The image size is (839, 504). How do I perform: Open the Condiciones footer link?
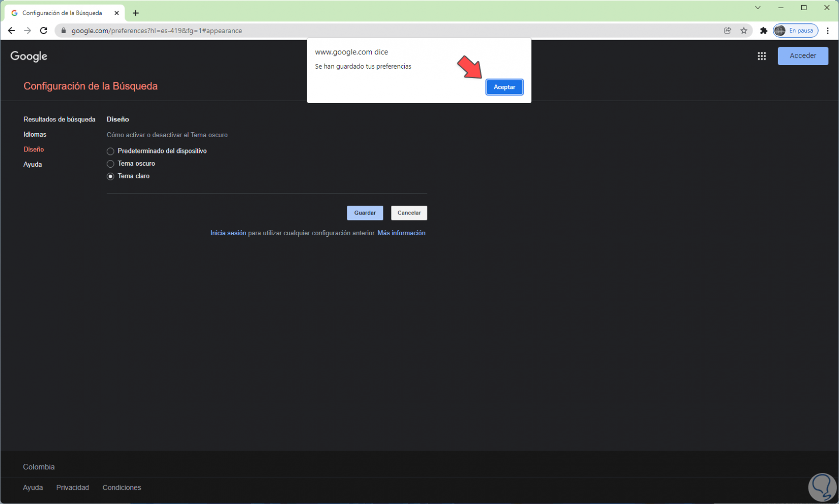coord(122,488)
